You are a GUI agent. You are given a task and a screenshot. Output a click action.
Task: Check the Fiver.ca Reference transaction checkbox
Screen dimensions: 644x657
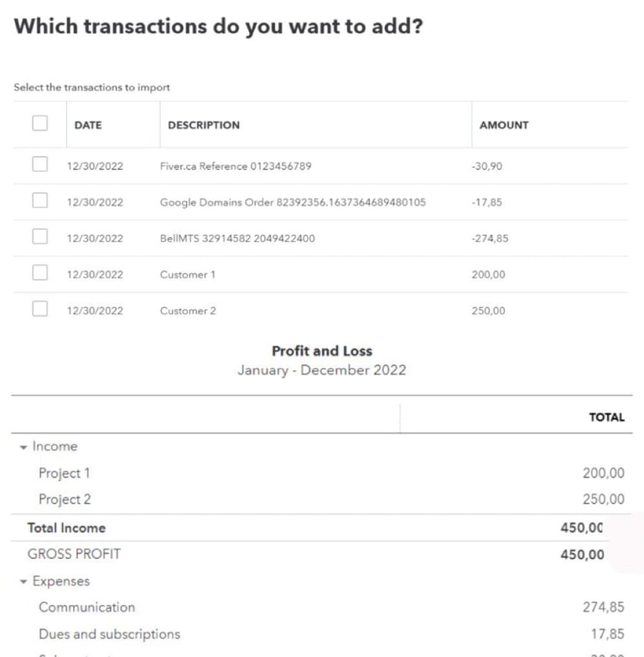(40, 165)
